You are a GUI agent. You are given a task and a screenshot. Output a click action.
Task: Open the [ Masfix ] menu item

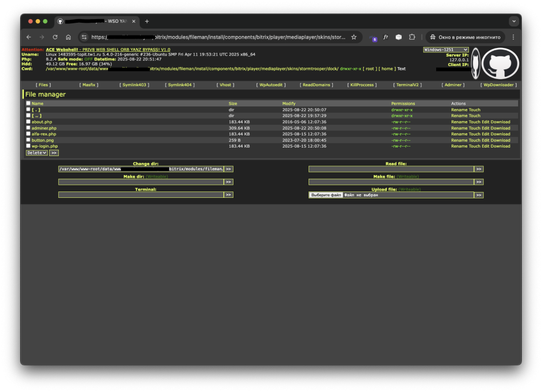tap(89, 85)
